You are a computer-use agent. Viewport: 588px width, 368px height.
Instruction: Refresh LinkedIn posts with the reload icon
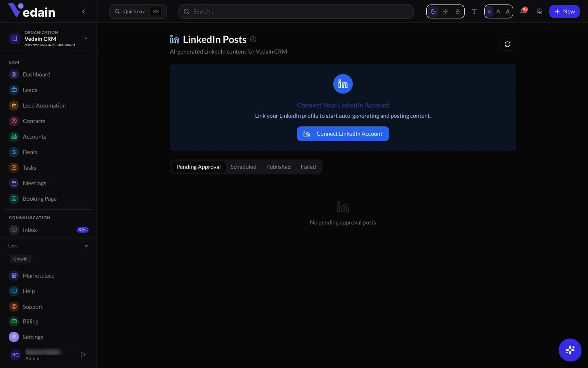click(508, 44)
